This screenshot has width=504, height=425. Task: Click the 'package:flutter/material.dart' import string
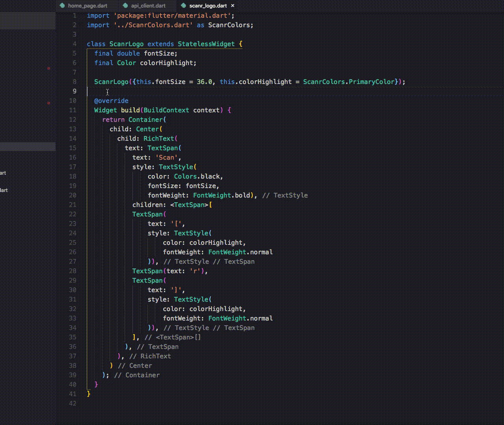point(172,15)
